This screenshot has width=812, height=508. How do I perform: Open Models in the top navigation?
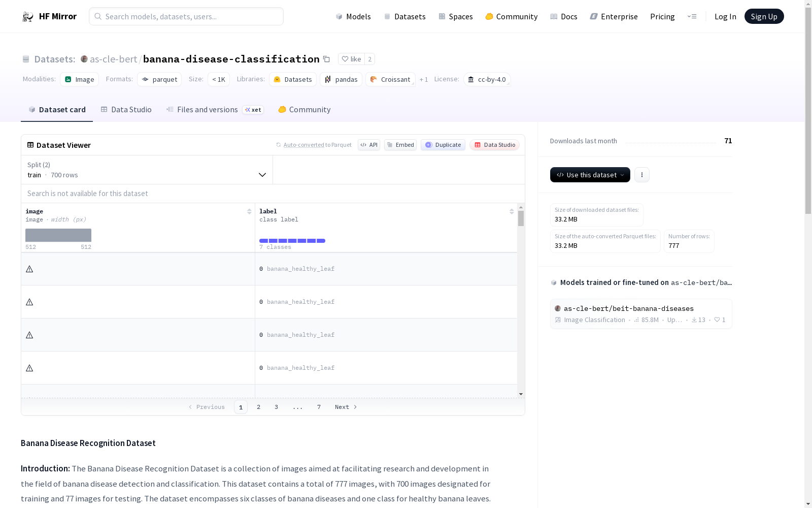[353, 16]
